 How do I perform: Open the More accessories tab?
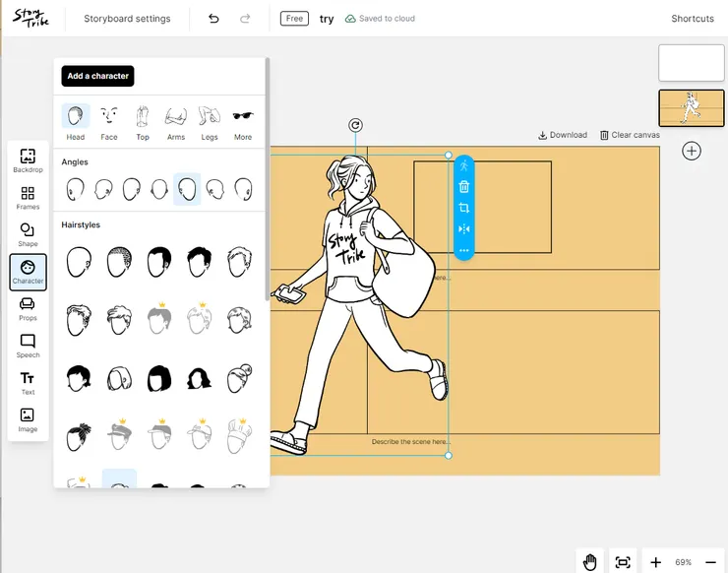click(x=243, y=123)
